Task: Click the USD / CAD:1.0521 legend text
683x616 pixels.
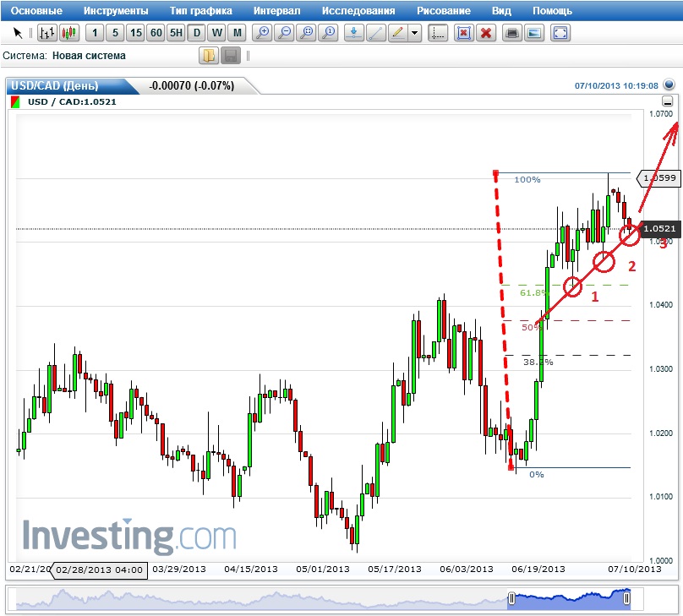Action: pyautogui.click(x=72, y=102)
